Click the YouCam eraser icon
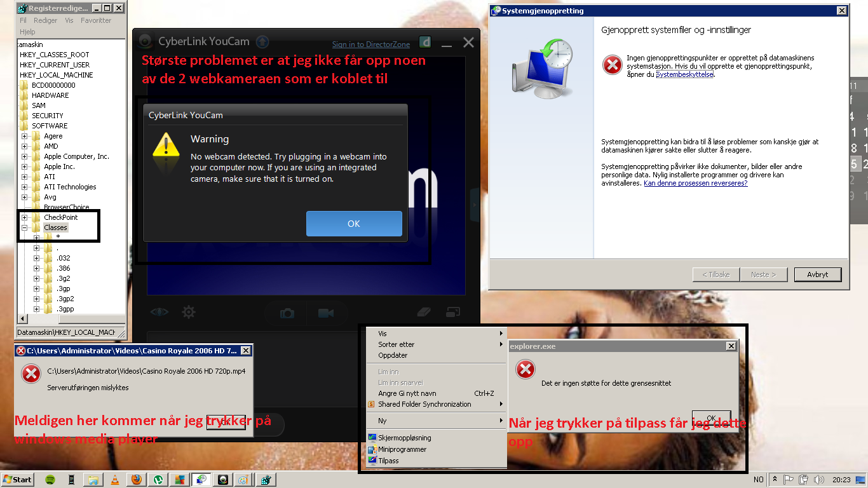Image resolution: width=868 pixels, height=488 pixels. (424, 312)
